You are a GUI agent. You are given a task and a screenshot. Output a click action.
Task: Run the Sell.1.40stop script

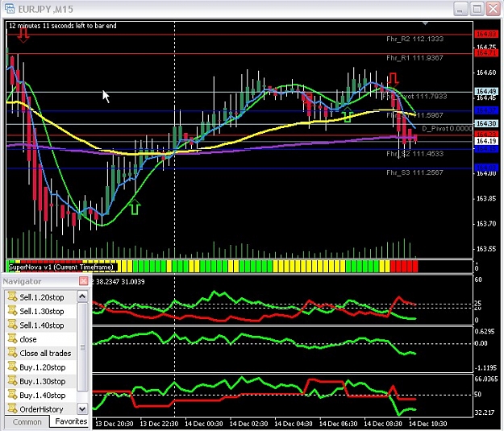(41, 325)
